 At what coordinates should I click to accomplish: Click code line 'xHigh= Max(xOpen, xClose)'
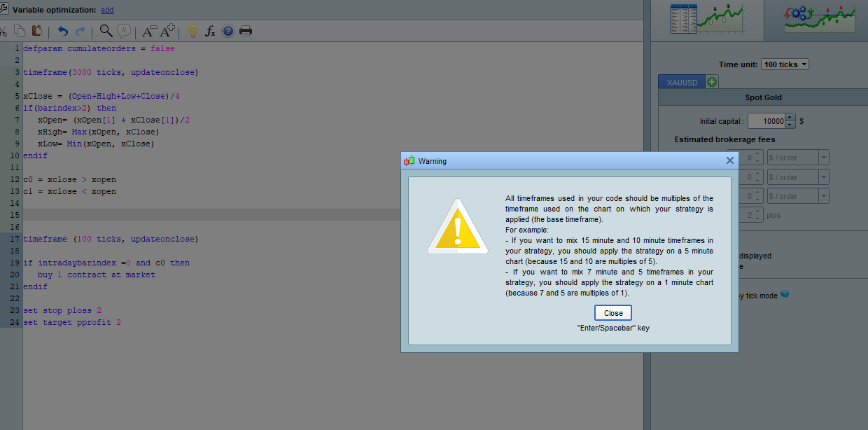98,132
